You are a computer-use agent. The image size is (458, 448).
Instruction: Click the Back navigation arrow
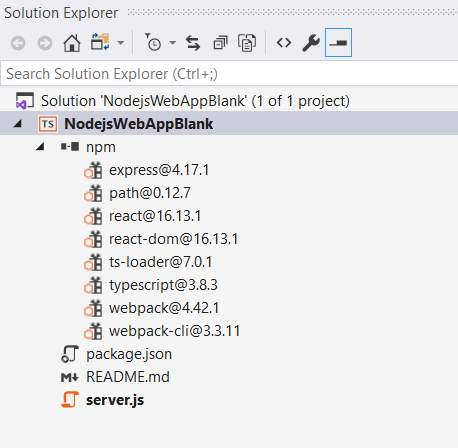coord(18,43)
